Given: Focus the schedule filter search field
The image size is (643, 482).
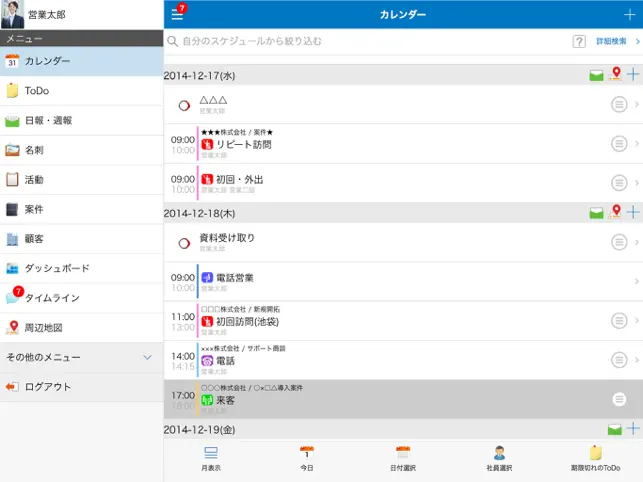Looking at the screenshot, I should coord(365,41).
